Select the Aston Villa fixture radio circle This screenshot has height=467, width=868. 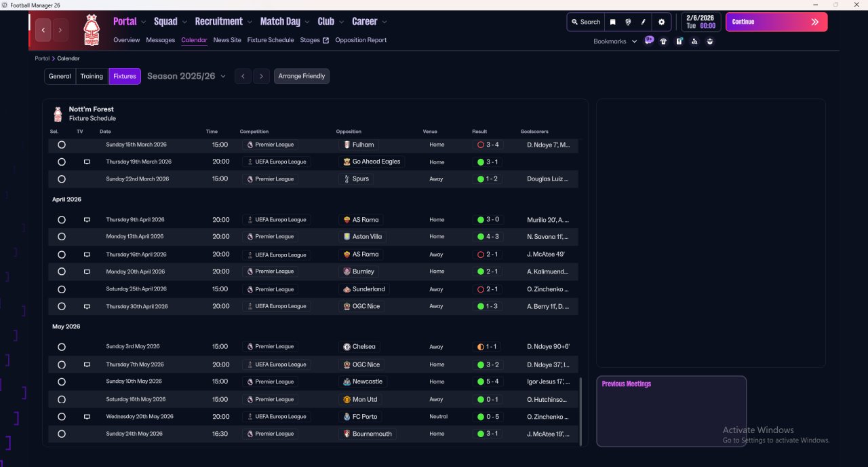pyautogui.click(x=62, y=237)
